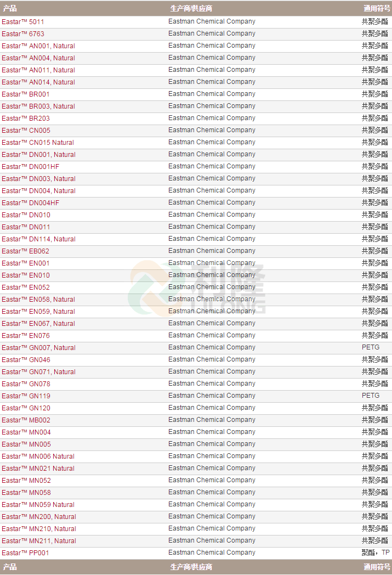Open Eastar™ EN052 product link
The image size is (392, 575).
click(x=26, y=287)
